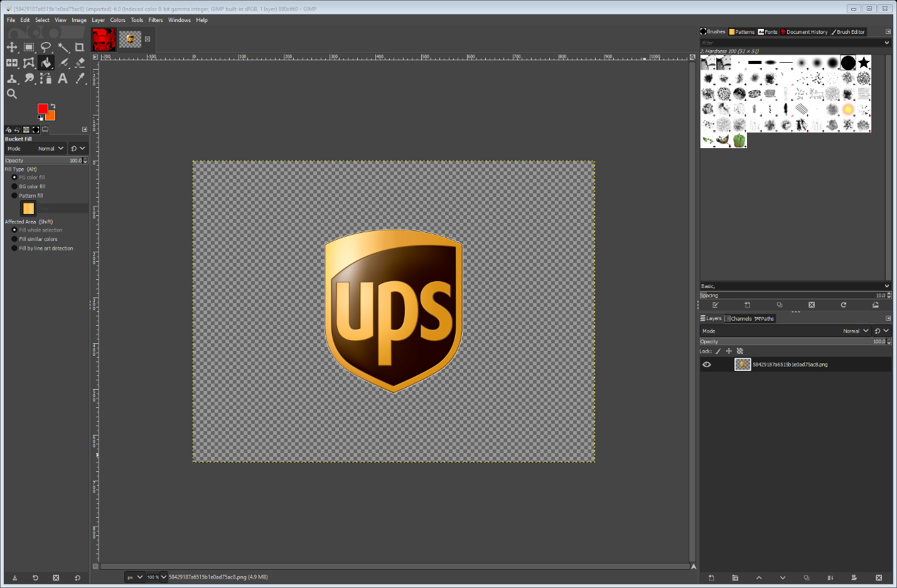897x588 pixels.
Task: Switch to the Paths tab
Action: [765, 319]
